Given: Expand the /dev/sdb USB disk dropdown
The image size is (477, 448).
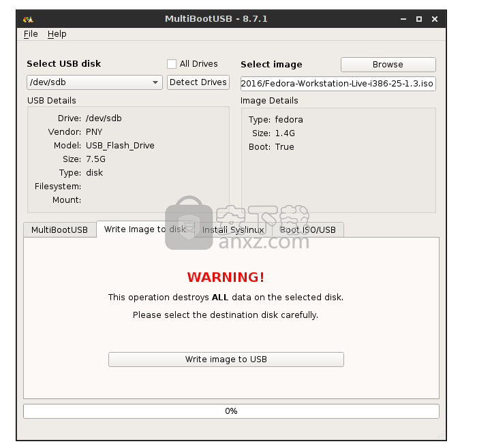Looking at the screenshot, I should pyautogui.click(x=94, y=82).
